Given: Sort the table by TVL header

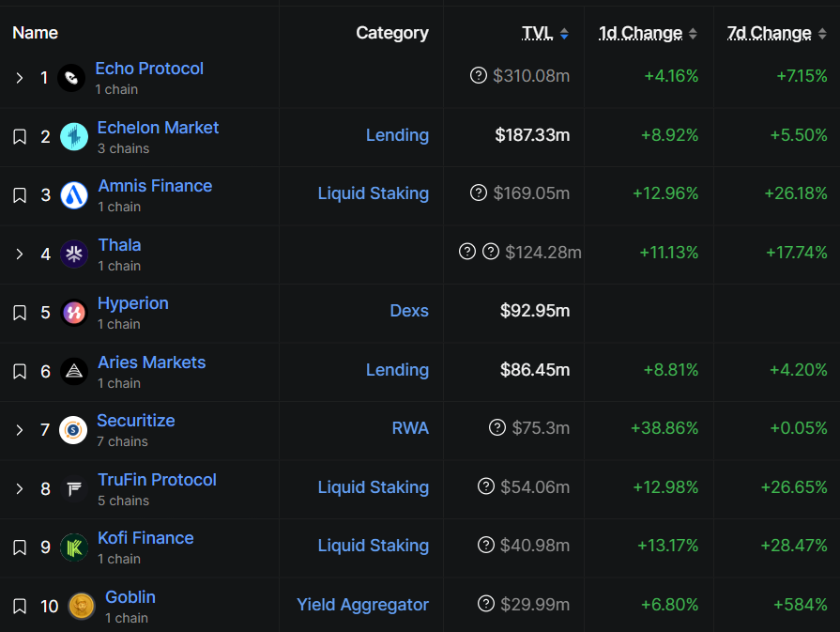Looking at the screenshot, I should click(x=538, y=33).
